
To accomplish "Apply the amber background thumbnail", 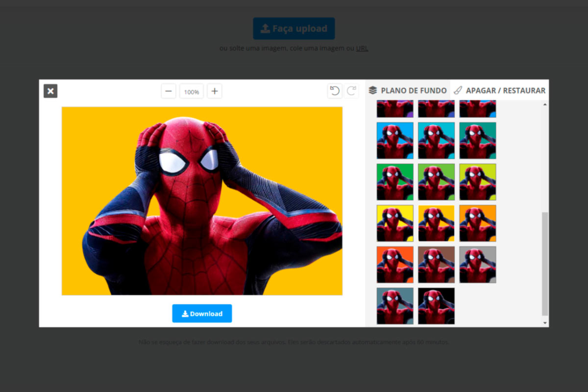I will 437,223.
